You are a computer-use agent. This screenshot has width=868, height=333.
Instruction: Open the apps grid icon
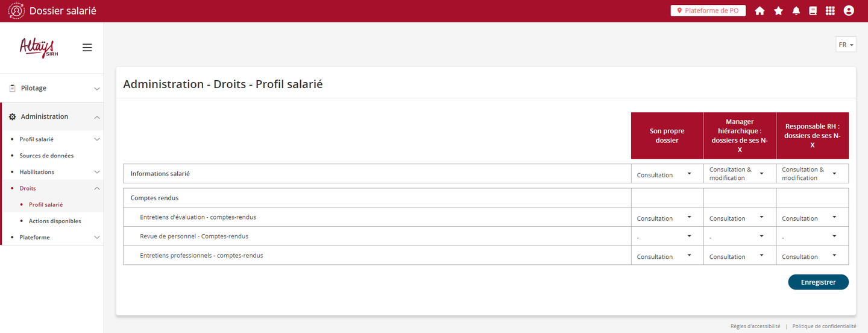pos(830,11)
